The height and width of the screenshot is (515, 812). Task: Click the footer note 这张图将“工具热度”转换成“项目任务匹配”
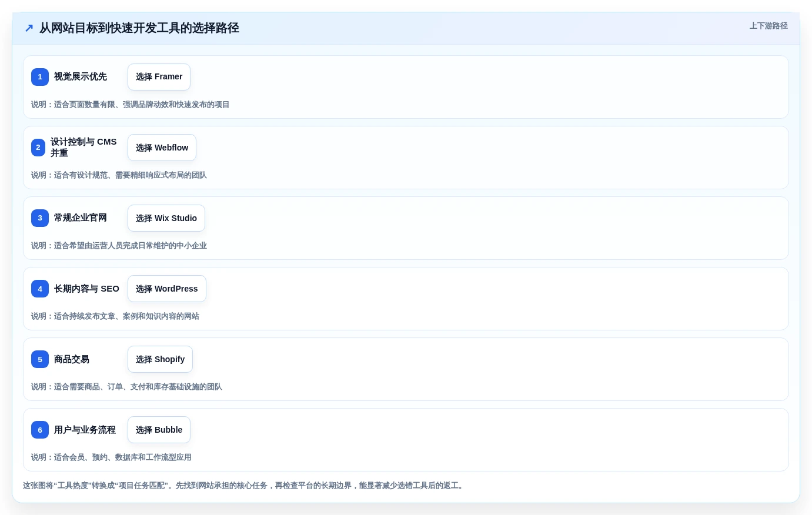point(244,486)
